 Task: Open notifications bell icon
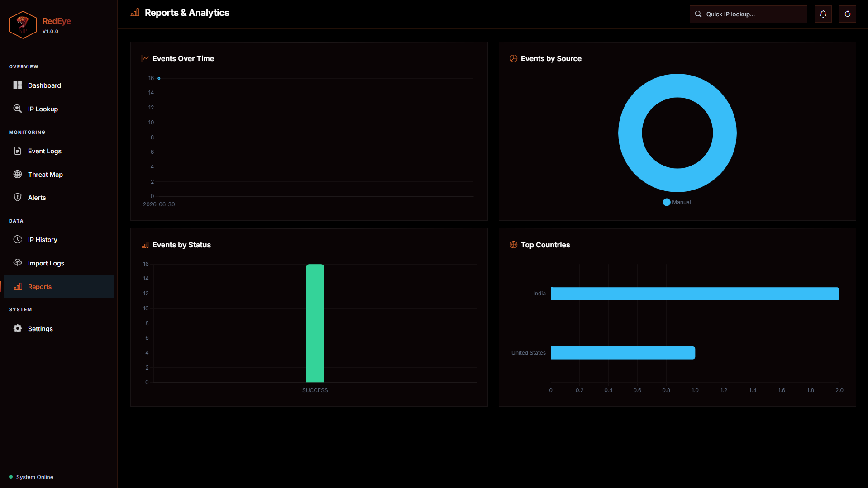coord(823,14)
